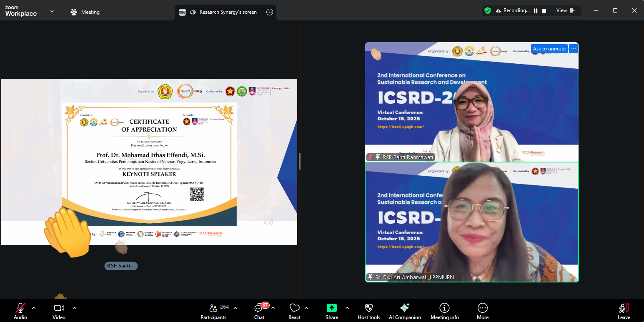This screenshot has width=644, height=322.
Task: Pause the recording
Action: 536,11
